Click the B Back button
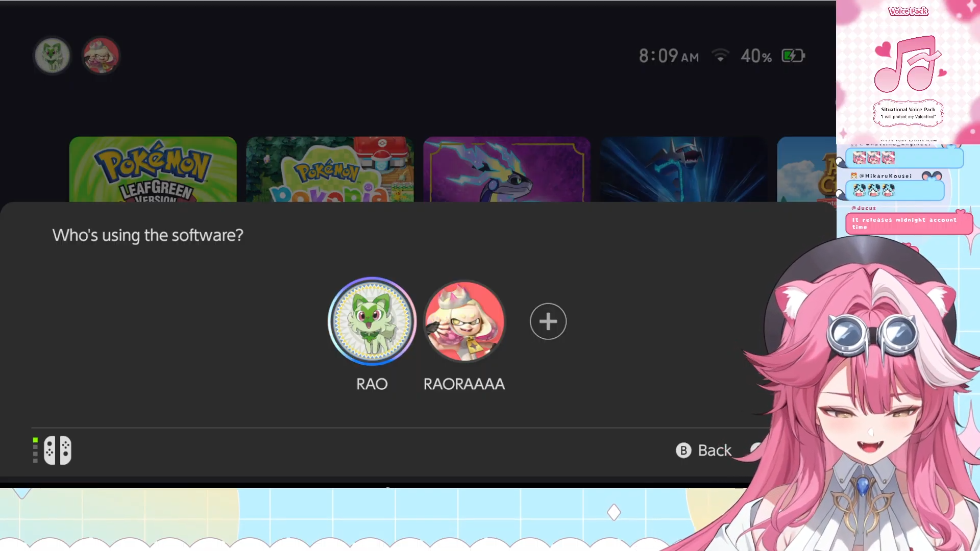Viewport: 980px width, 551px height. (704, 450)
